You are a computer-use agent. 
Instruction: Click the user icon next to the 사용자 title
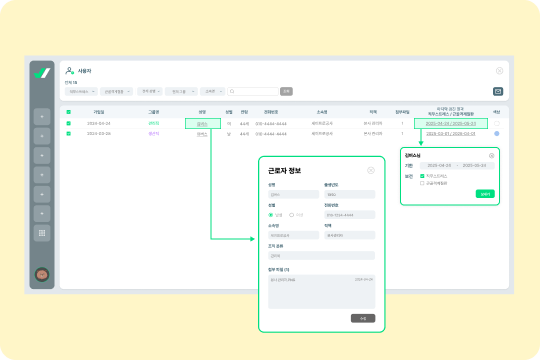coord(70,71)
